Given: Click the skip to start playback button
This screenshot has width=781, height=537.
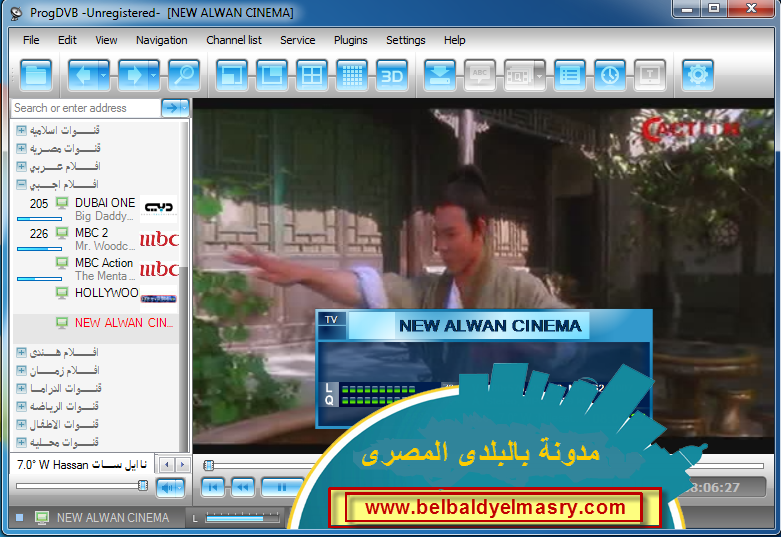Looking at the screenshot, I should coord(213,487).
